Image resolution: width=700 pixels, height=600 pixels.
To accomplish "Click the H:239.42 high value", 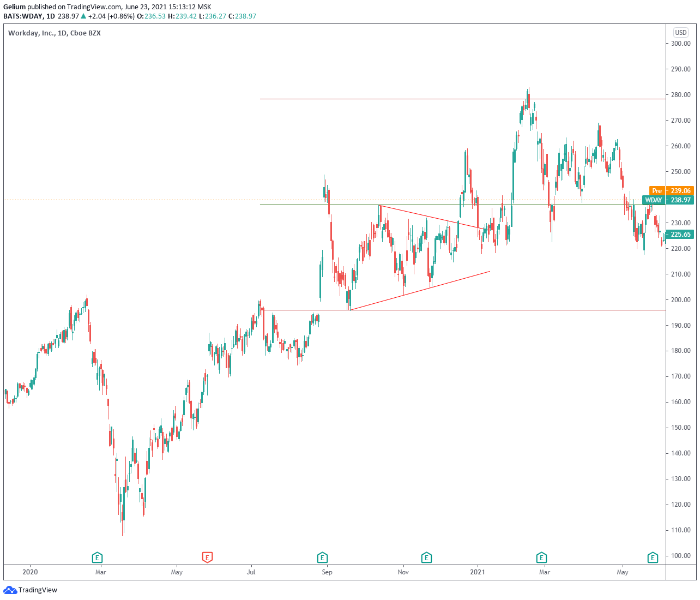I will [182, 16].
